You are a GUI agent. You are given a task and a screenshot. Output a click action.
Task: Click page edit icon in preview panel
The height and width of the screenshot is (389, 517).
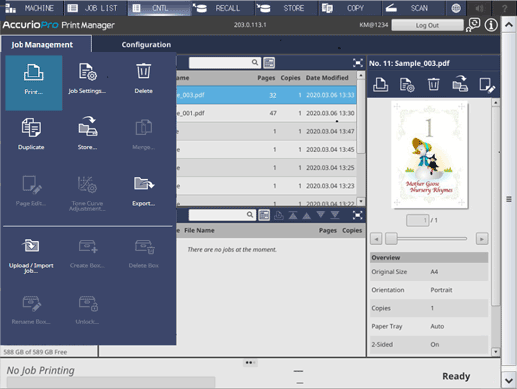(487, 85)
